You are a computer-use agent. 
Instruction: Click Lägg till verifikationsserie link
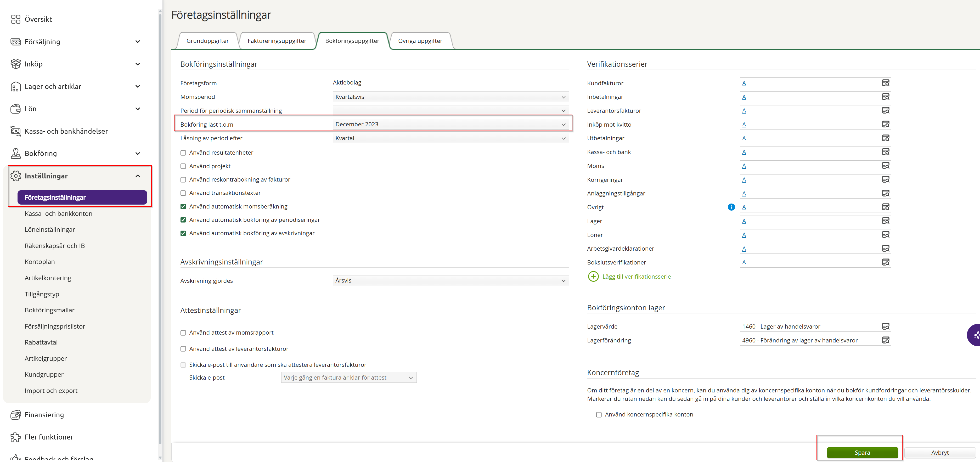pos(637,276)
